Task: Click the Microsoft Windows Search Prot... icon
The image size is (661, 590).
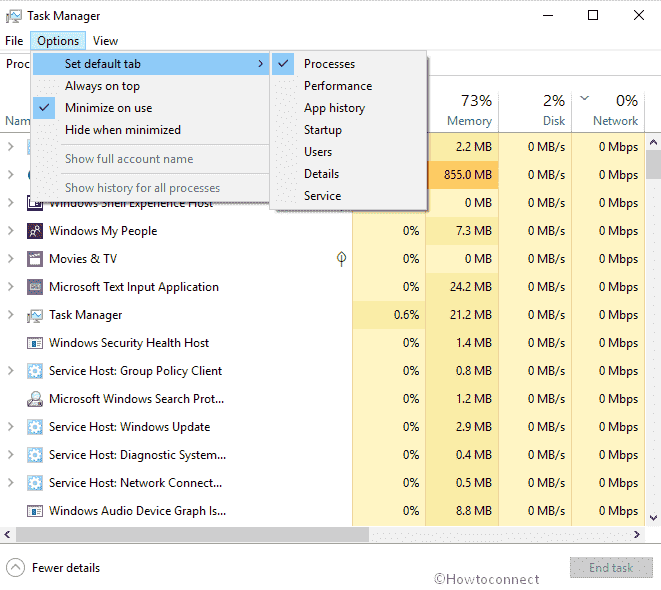Action: click(35, 399)
